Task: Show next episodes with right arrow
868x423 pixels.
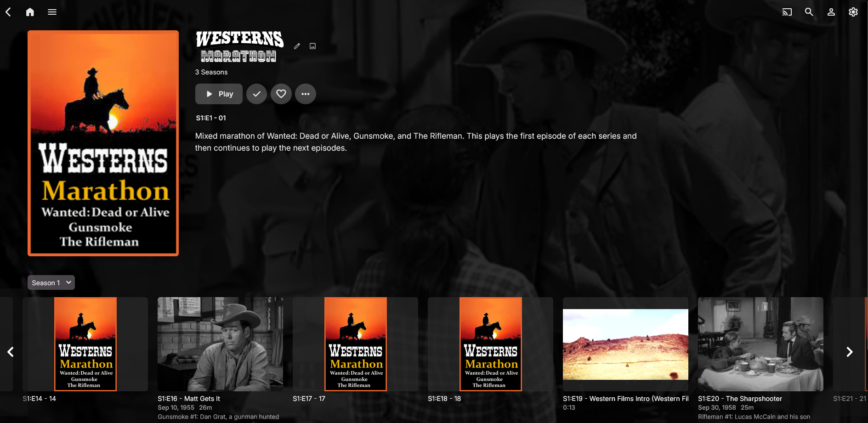Action: (850, 352)
